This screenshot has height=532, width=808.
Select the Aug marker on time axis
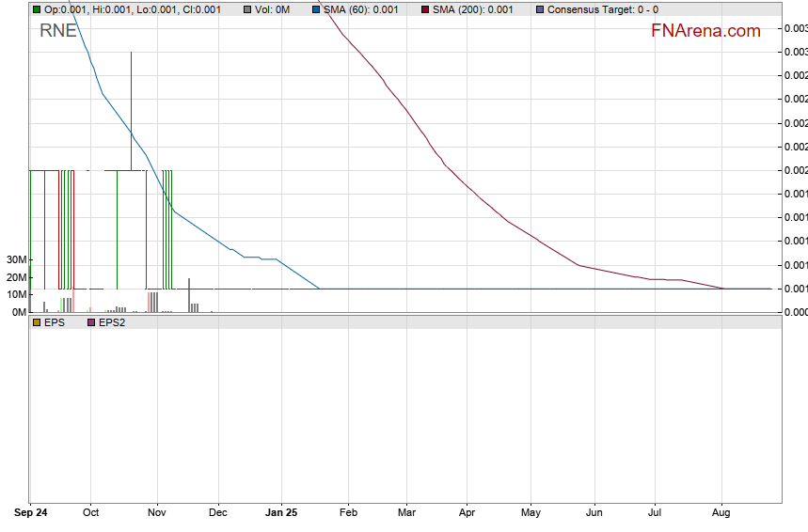click(x=721, y=513)
